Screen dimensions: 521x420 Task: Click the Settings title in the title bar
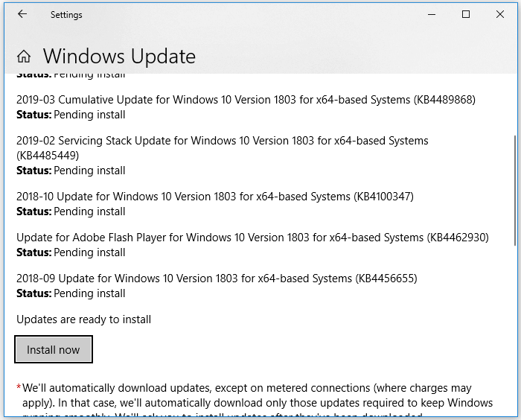pos(66,14)
